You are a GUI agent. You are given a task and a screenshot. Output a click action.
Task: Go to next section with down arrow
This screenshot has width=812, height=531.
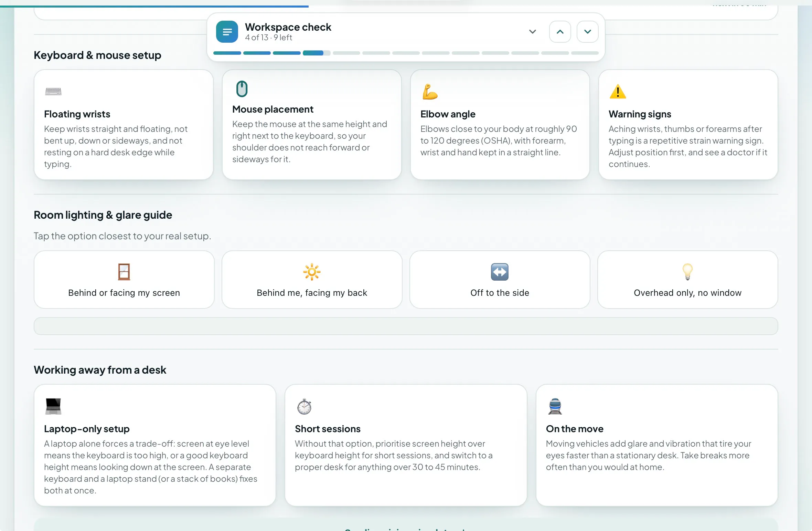pos(587,32)
